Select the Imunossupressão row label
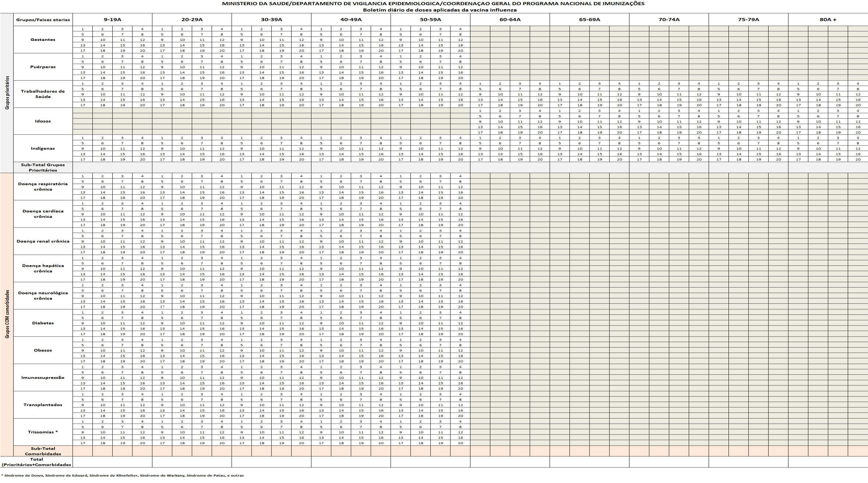 point(43,378)
